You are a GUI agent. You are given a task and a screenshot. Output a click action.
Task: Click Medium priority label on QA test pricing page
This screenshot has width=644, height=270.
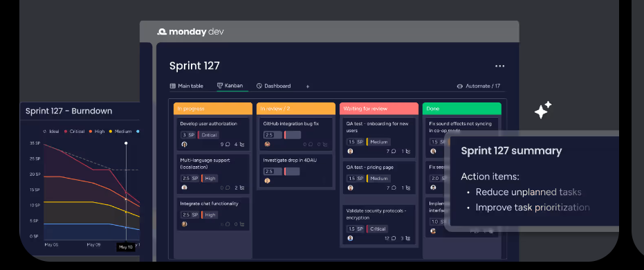click(x=378, y=179)
